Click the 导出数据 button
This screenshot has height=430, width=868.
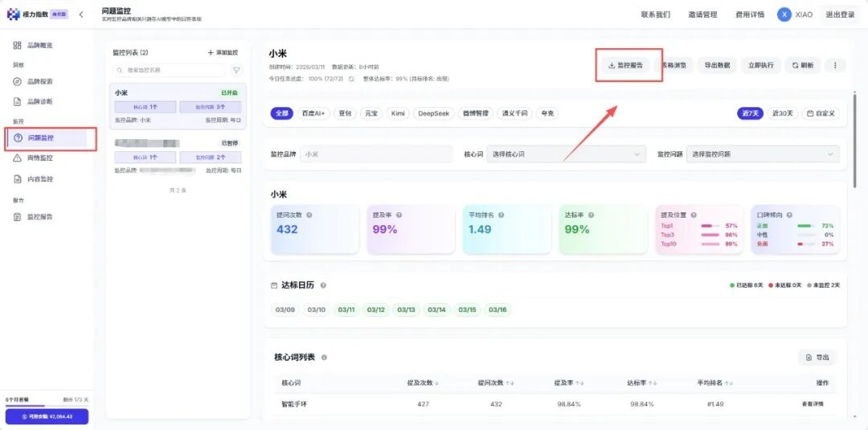(x=717, y=65)
